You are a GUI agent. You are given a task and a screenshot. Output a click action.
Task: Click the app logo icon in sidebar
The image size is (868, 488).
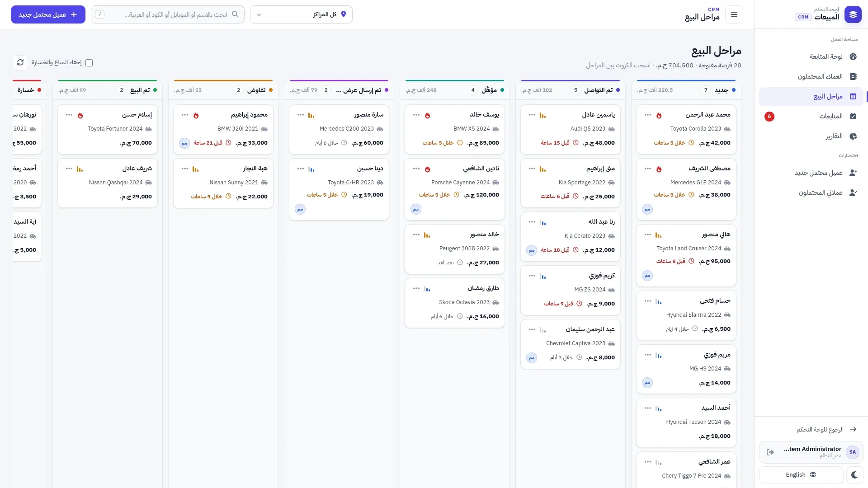click(853, 14)
